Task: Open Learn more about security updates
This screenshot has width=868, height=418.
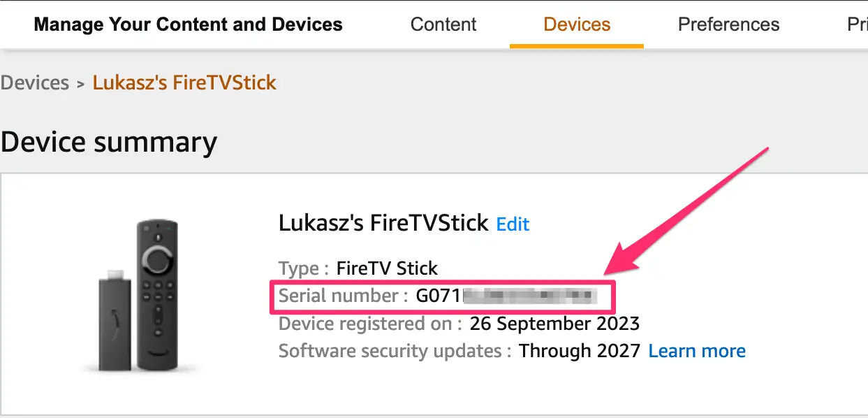Action: click(697, 351)
